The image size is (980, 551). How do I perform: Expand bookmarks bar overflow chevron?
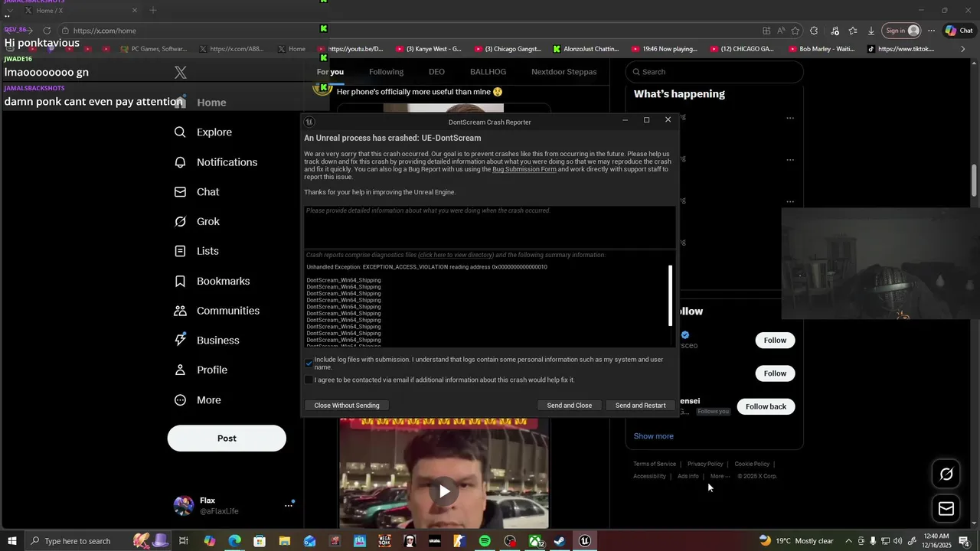(963, 49)
